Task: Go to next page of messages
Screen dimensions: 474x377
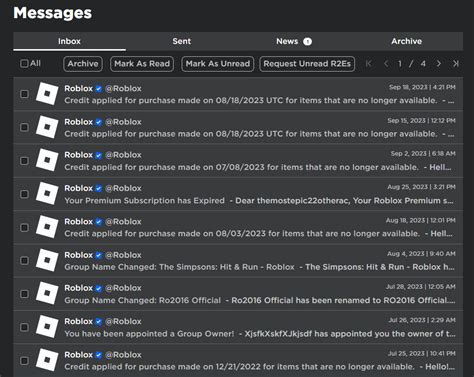Action: [439, 63]
